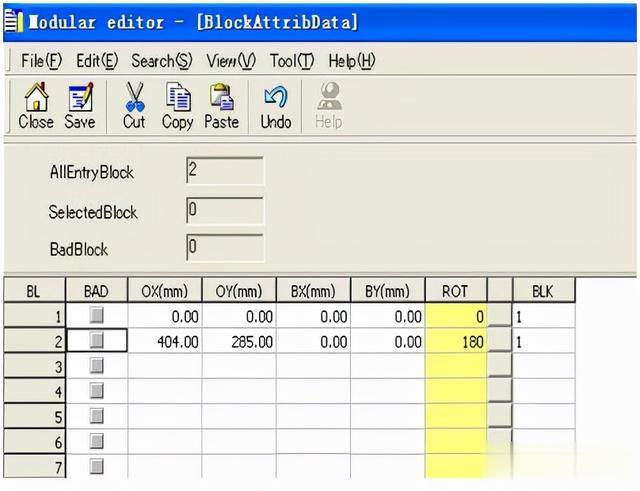
Task: Click the BL column header
Action: 35,291
